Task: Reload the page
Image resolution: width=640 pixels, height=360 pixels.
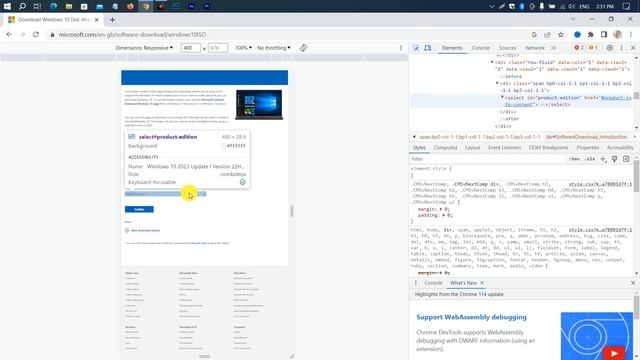Action: (36, 35)
